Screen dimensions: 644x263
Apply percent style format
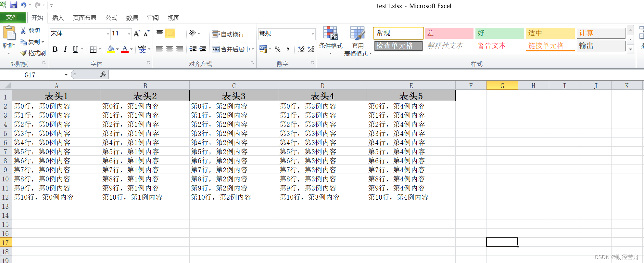(278, 49)
